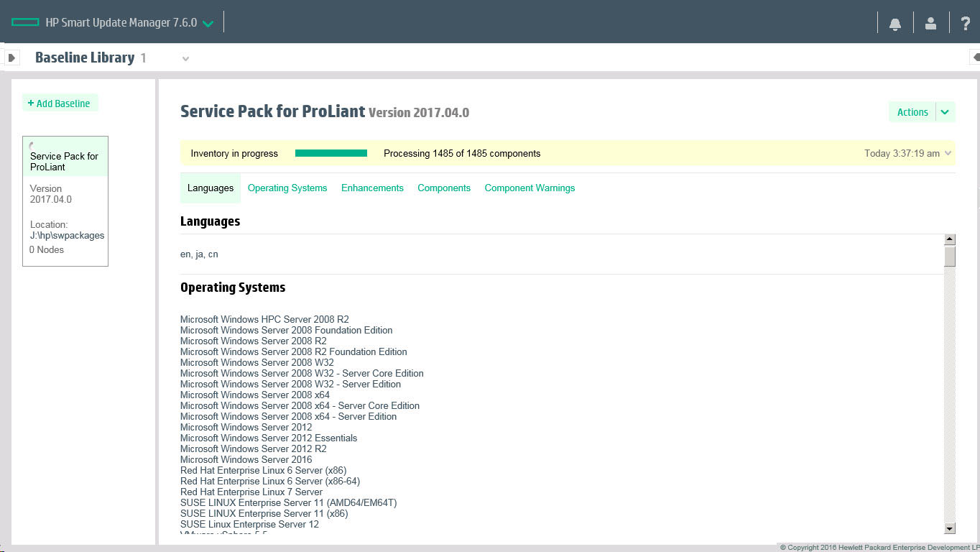Screen dimensions: 980x552
Task: Open the Actions dropdown arrow
Action: click(946, 112)
